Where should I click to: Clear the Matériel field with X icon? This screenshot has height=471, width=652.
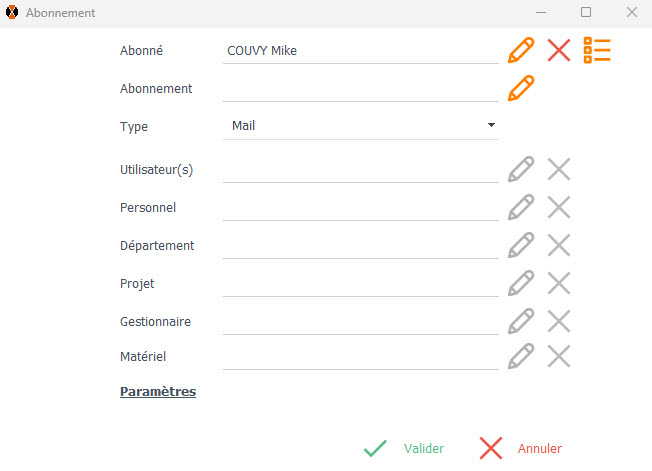pos(559,355)
